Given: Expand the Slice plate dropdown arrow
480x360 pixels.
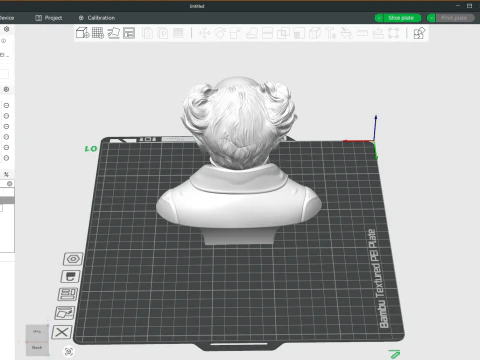Looking at the screenshot, I should tap(379, 18).
